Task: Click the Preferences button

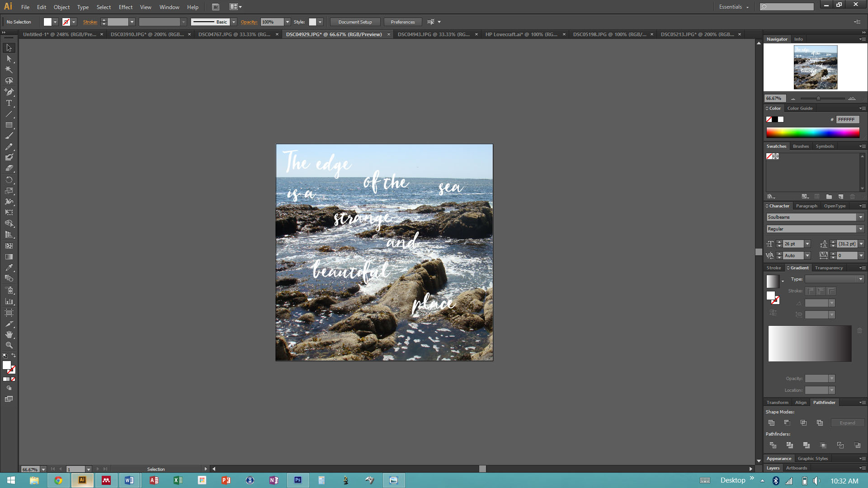Action: pos(402,22)
